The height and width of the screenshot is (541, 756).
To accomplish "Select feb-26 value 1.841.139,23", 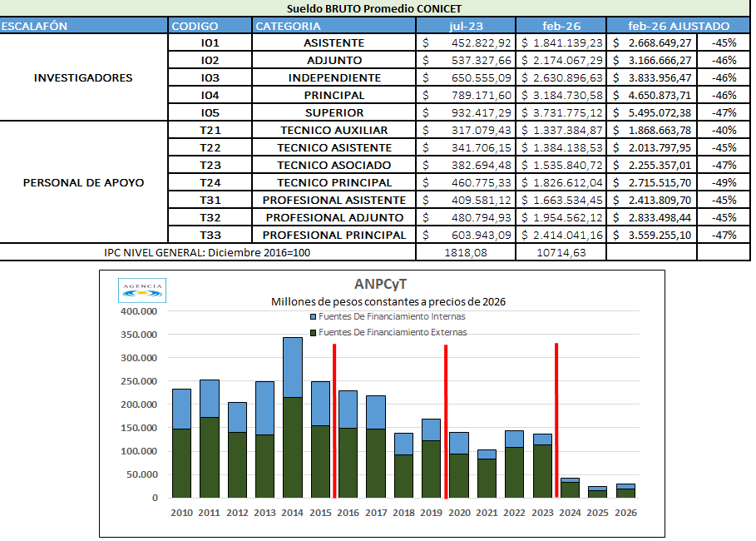I will tap(561, 43).
